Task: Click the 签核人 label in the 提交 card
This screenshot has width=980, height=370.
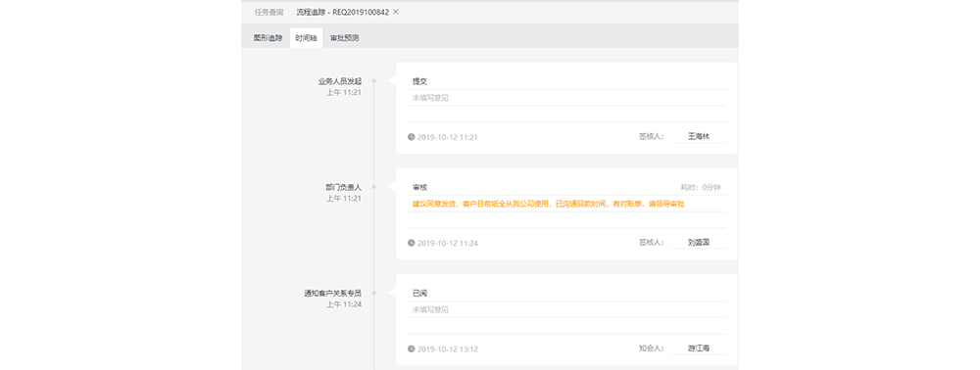Action: [652, 136]
